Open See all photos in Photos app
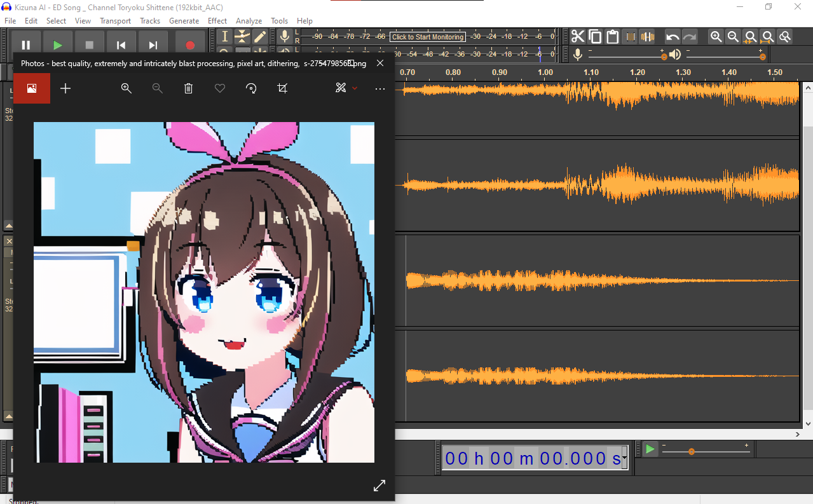 [32, 88]
